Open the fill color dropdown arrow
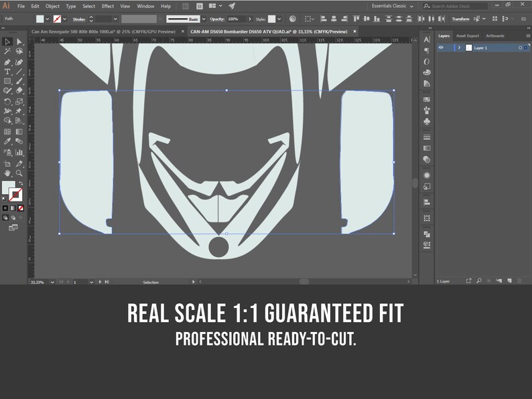The height and width of the screenshot is (399, 532). 48,19
